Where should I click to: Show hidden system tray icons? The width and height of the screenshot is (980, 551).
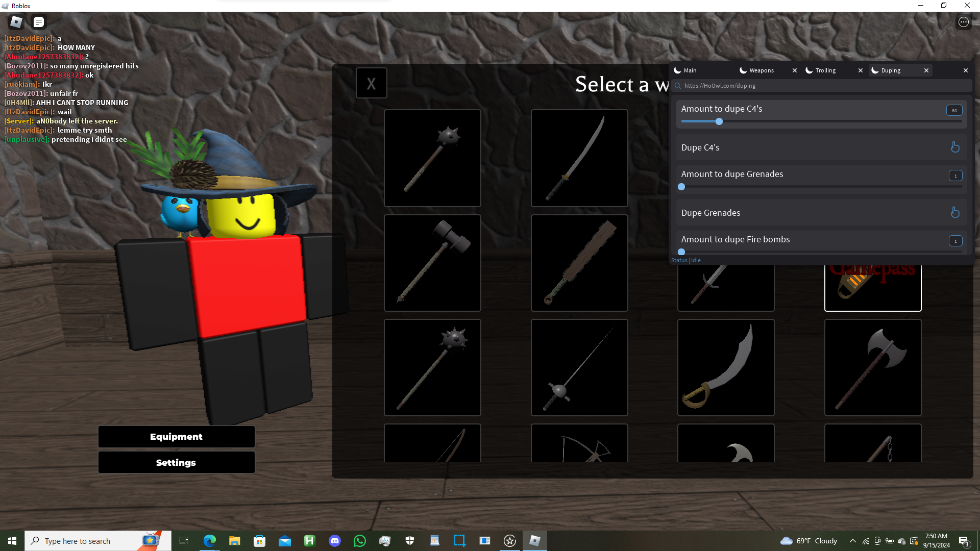[x=852, y=541]
